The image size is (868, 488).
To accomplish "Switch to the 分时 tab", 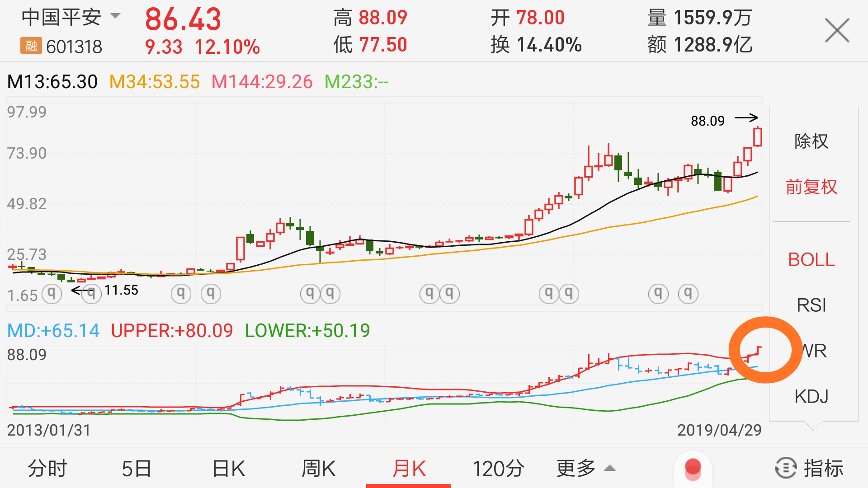I will point(47,469).
